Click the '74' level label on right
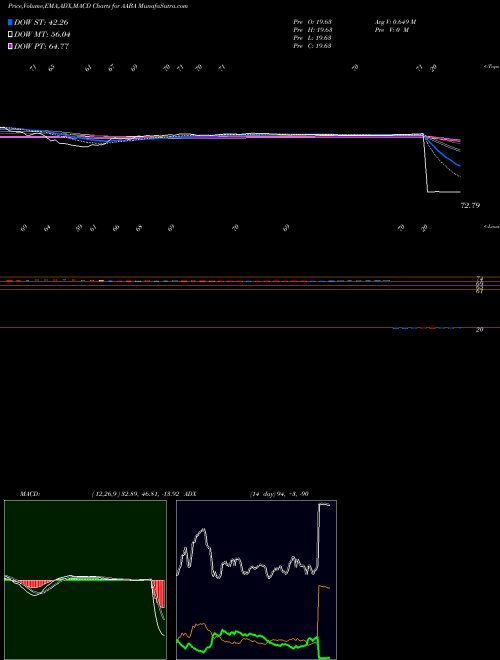This screenshot has width=500, height=660. click(479, 279)
